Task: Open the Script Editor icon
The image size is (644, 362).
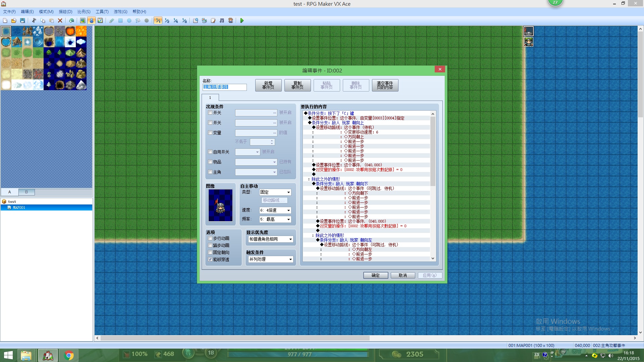Action: 213,21
